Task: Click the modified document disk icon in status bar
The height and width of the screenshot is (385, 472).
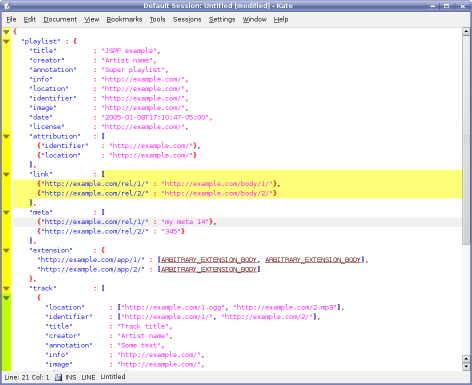Action: (58, 377)
